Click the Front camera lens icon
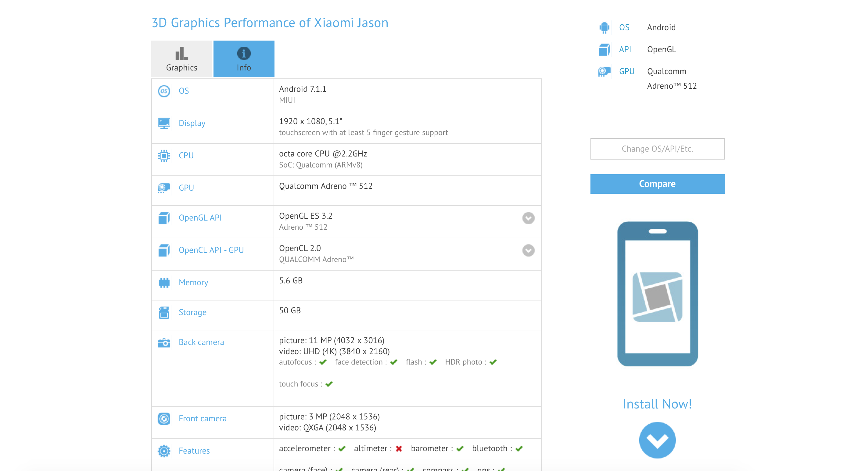This screenshot has width=868, height=471. pyautogui.click(x=164, y=419)
